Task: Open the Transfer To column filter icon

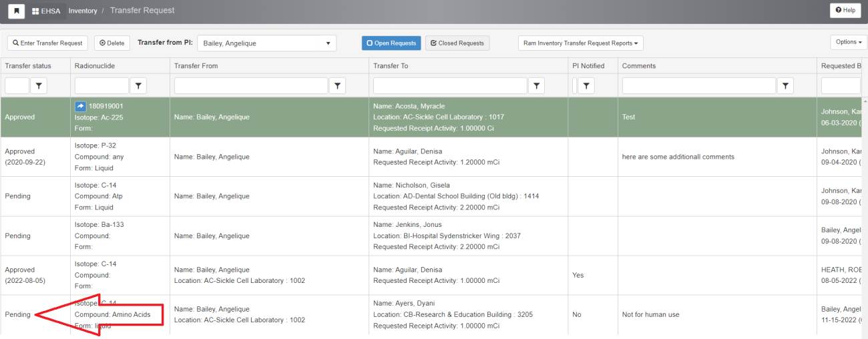Action: tap(536, 85)
